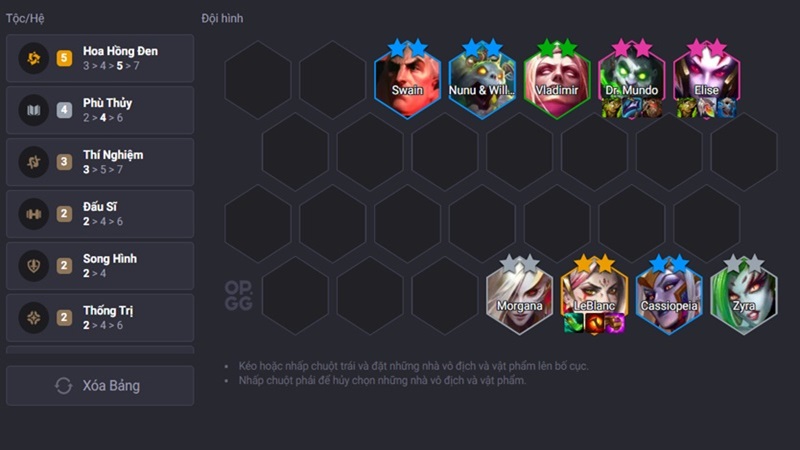Click the refresh icon beside Xóa Bảng

64,386
